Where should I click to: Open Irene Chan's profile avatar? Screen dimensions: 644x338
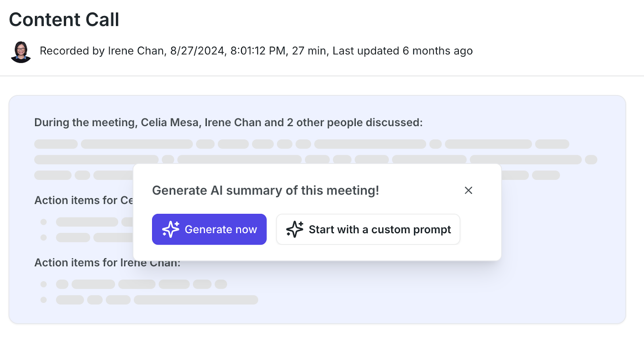pyautogui.click(x=21, y=52)
